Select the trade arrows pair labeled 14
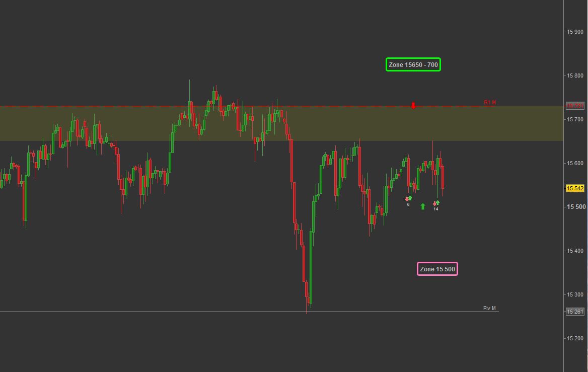This screenshot has height=372, width=588. point(436,203)
